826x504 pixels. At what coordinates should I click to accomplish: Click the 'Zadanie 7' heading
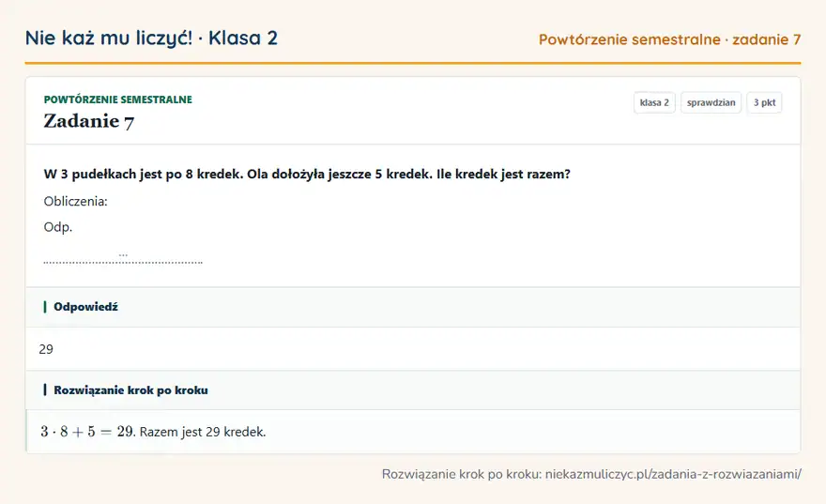click(x=89, y=122)
